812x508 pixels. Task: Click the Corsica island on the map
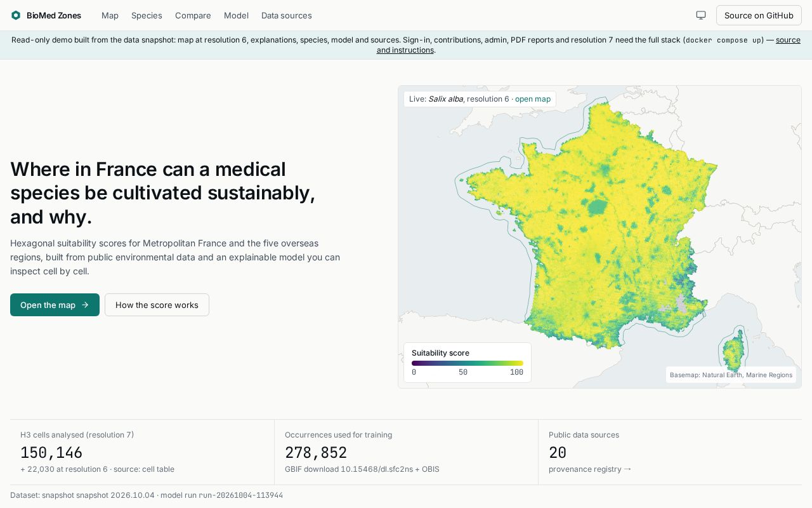(734, 351)
